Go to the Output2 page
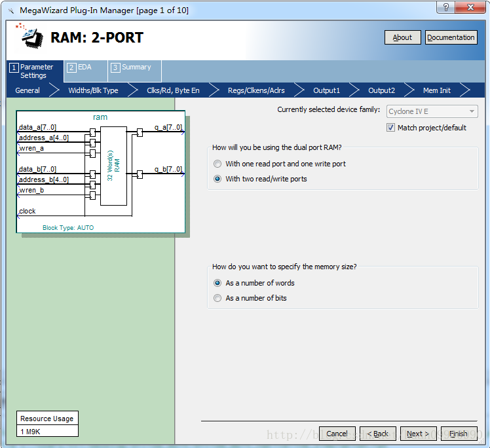The height and width of the screenshot is (448, 490). click(381, 90)
